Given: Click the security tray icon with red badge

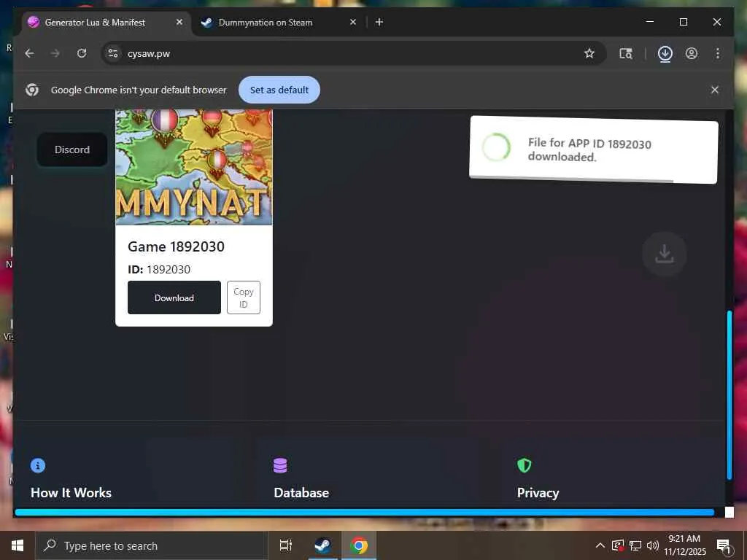Looking at the screenshot, I should (x=618, y=545).
